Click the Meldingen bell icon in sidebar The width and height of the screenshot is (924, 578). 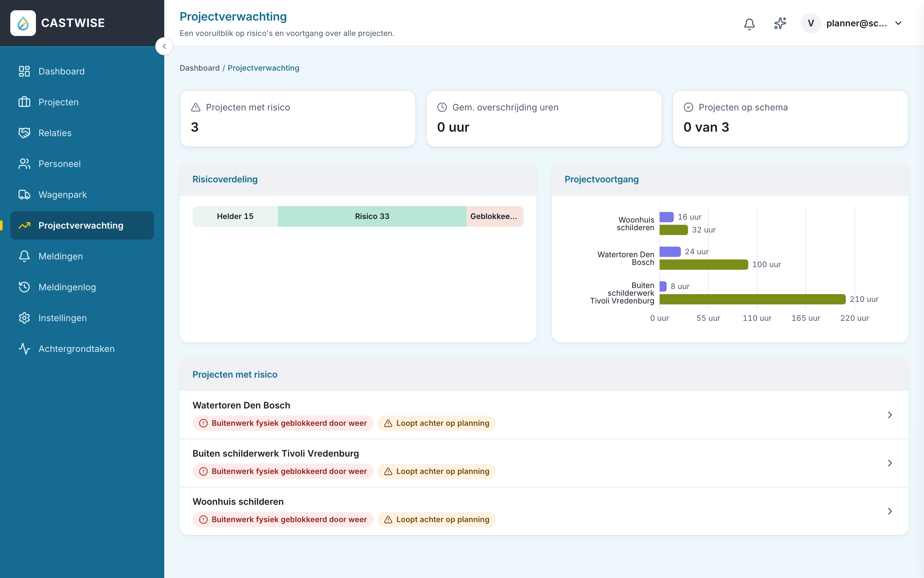tap(24, 256)
